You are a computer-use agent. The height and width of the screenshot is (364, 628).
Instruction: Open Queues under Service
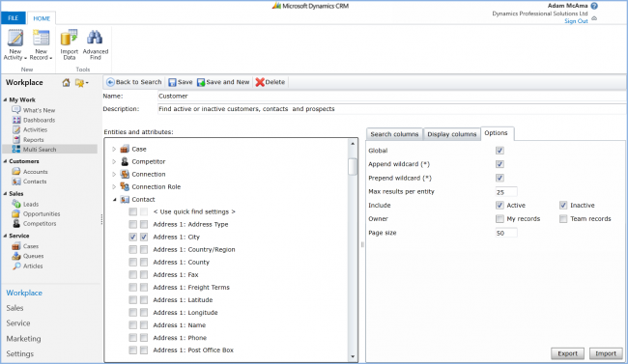coord(28,256)
